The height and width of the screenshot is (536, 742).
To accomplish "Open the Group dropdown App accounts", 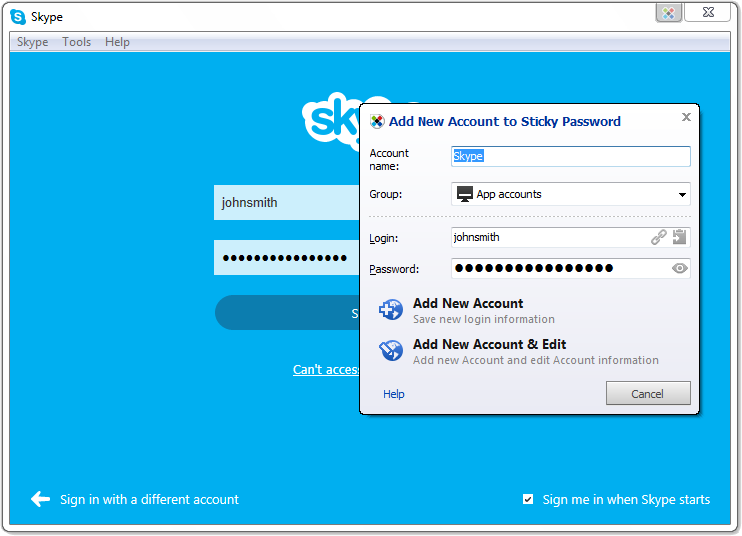I will tap(571, 194).
